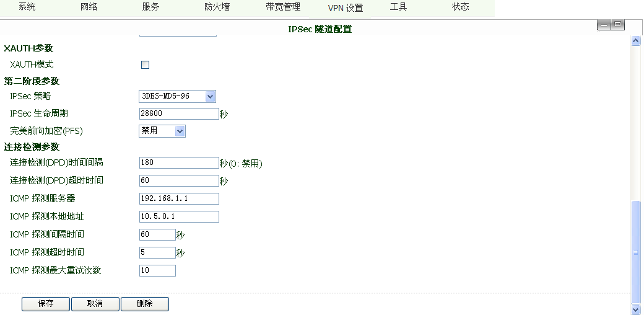This screenshot has width=644, height=315.
Task: Click the IPSec 生命周期 input field
Action: (x=179, y=113)
